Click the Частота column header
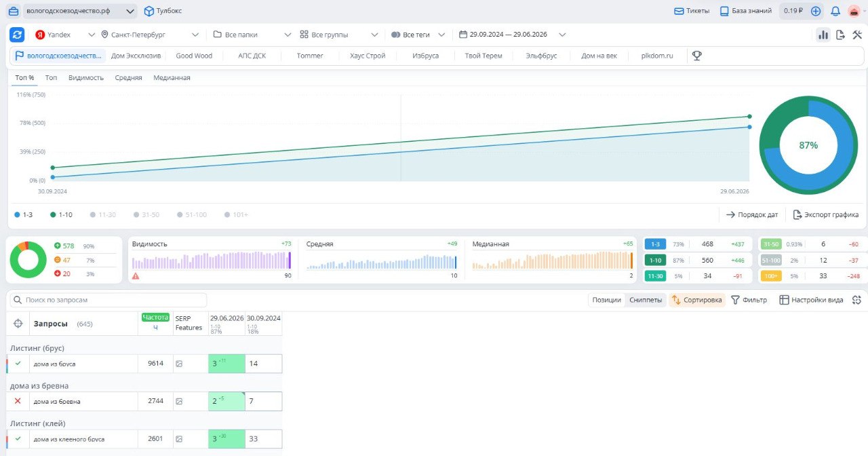868x456 pixels. coord(155,317)
